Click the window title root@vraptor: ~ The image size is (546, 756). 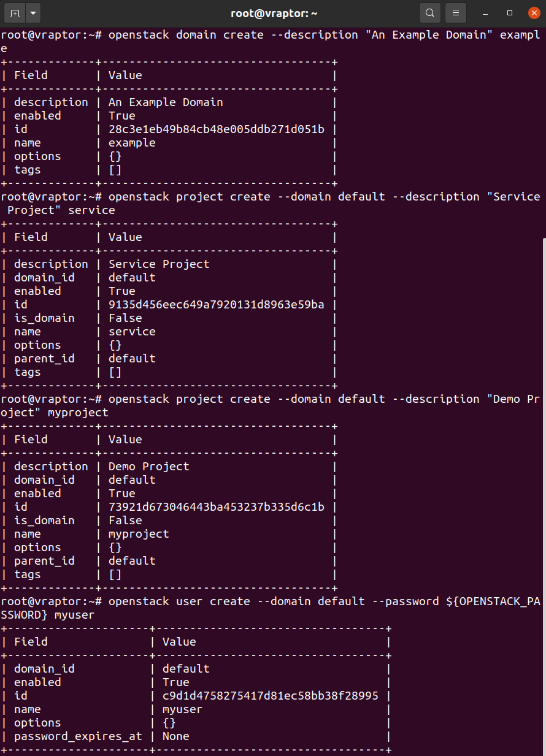coord(274,13)
